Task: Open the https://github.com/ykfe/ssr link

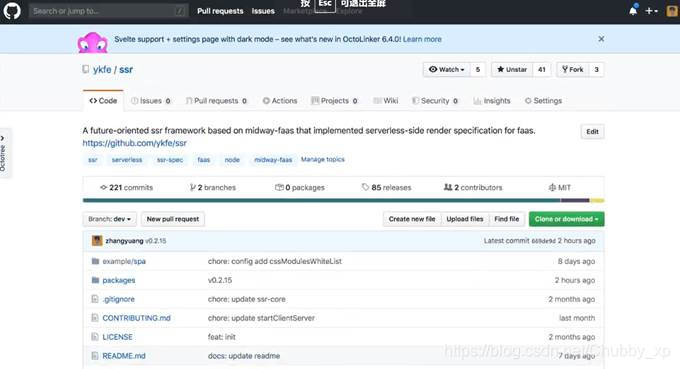Action: 134,143
